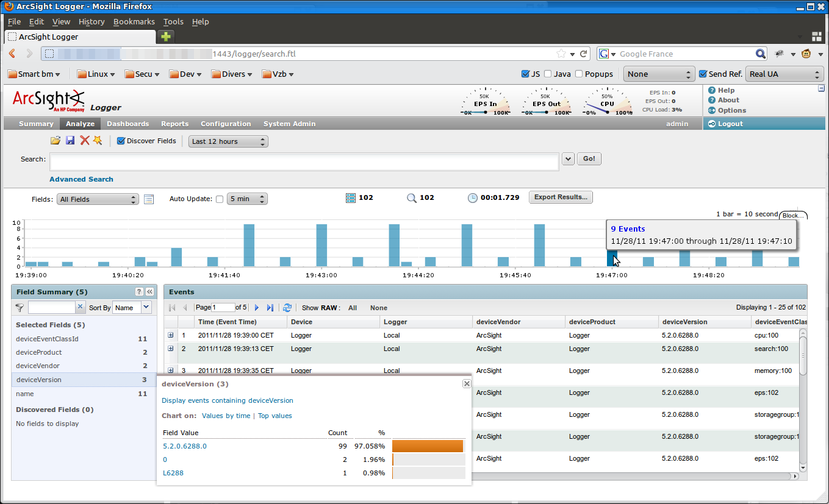Click the Field Summary help question icon
829x504 pixels.
pyautogui.click(x=139, y=292)
